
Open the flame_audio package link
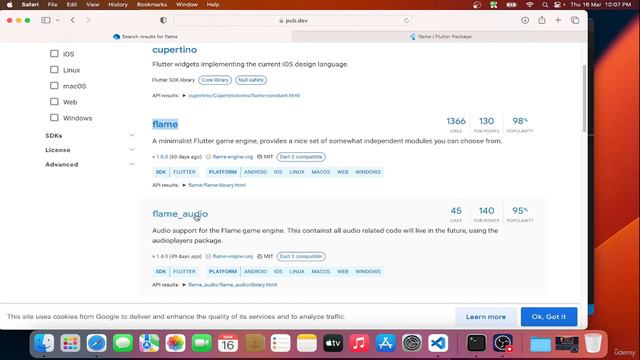coord(180,214)
